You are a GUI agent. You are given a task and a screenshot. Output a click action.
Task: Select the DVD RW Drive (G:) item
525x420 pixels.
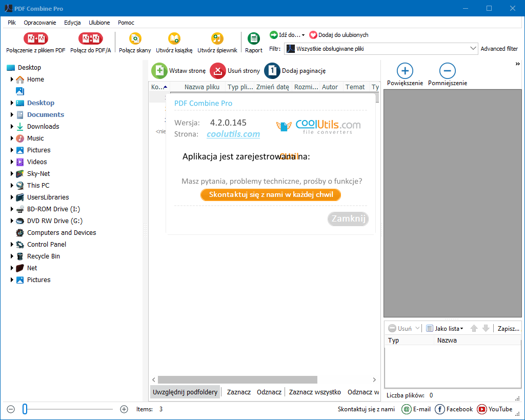[54, 221]
